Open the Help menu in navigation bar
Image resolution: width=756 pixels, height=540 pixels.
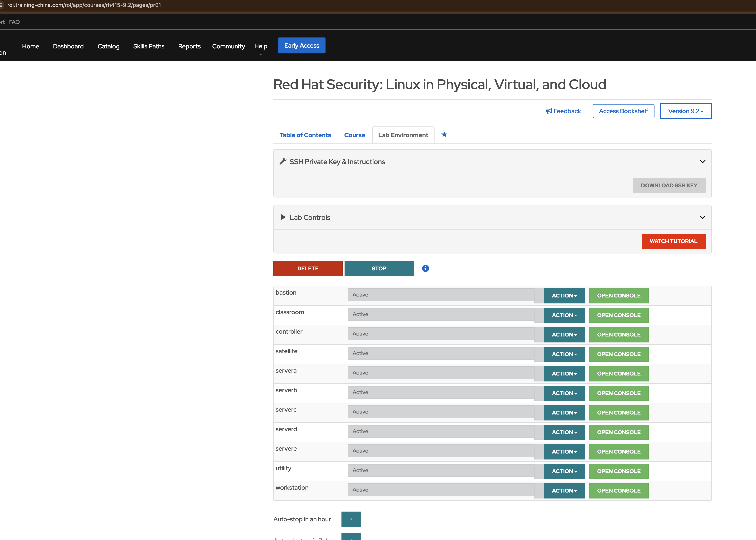click(260, 46)
